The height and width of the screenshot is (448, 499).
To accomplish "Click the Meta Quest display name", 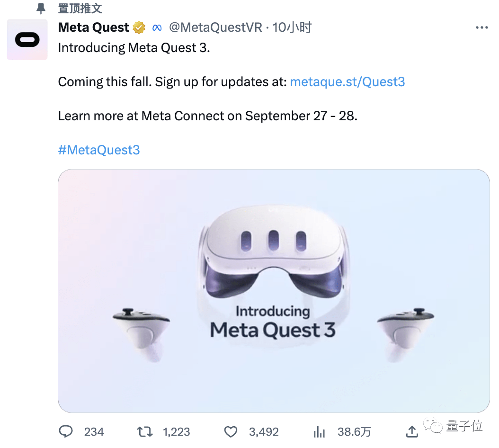I will [x=93, y=27].
